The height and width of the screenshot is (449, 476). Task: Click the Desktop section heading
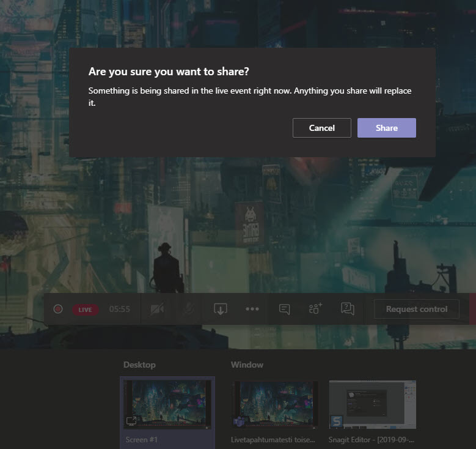click(139, 365)
